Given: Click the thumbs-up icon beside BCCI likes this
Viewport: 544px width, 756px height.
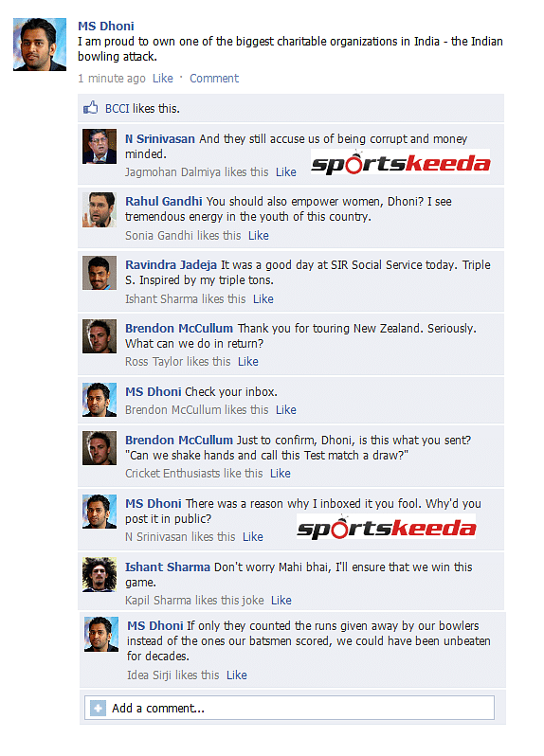Looking at the screenshot, I should [x=90, y=107].
